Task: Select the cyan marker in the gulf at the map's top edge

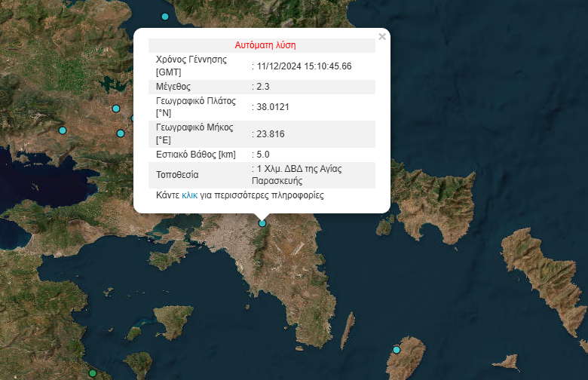Action: pyautogui.click(x=165, y=16)
